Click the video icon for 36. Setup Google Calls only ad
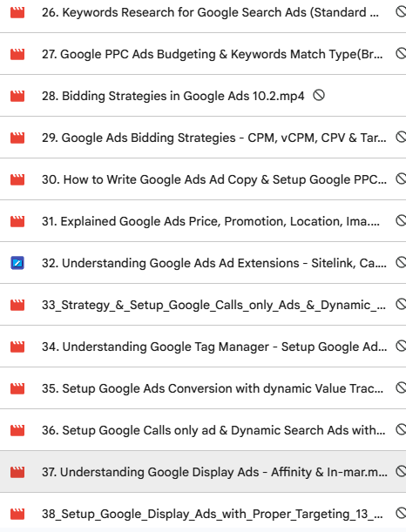 17,430
